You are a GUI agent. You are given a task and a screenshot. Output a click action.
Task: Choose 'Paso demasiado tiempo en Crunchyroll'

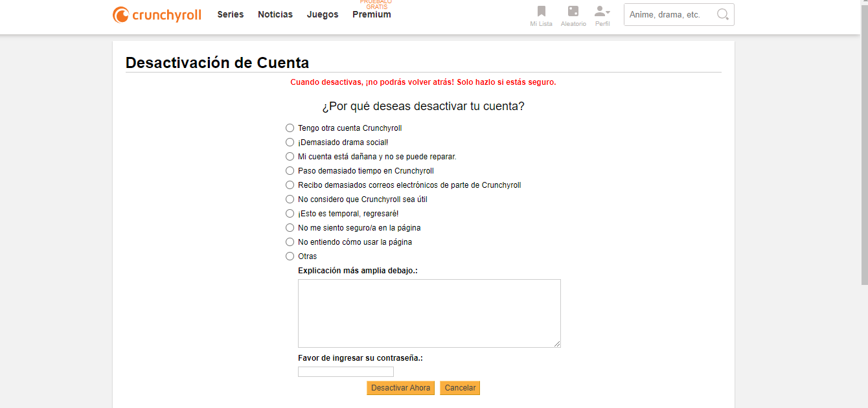point(290,171)
